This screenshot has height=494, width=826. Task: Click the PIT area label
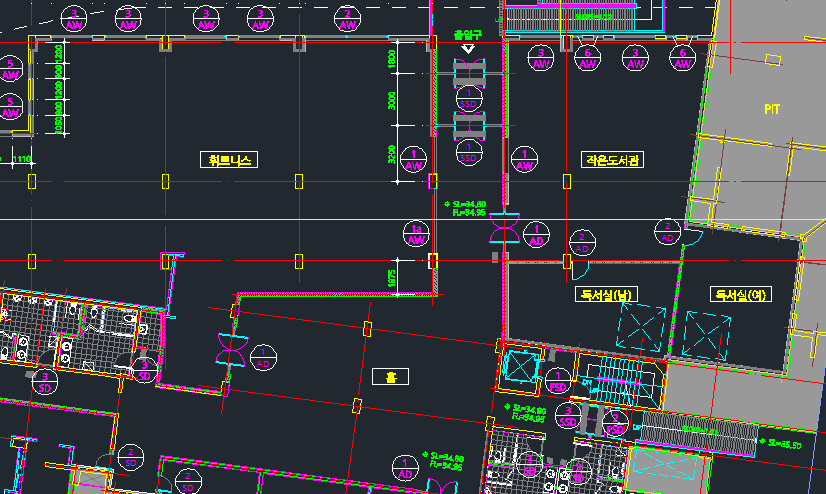(771, 107)
